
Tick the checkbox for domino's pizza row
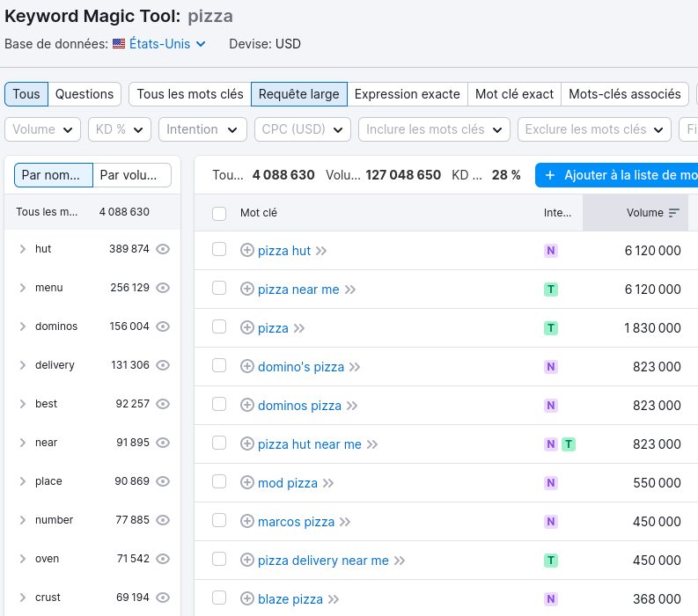(x=219, y=365)
